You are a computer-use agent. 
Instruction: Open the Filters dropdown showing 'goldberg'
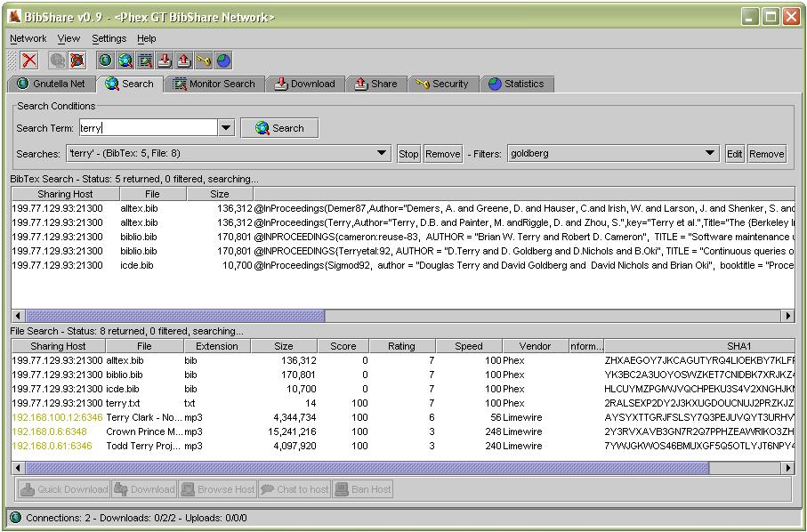[x=709, y=153]
